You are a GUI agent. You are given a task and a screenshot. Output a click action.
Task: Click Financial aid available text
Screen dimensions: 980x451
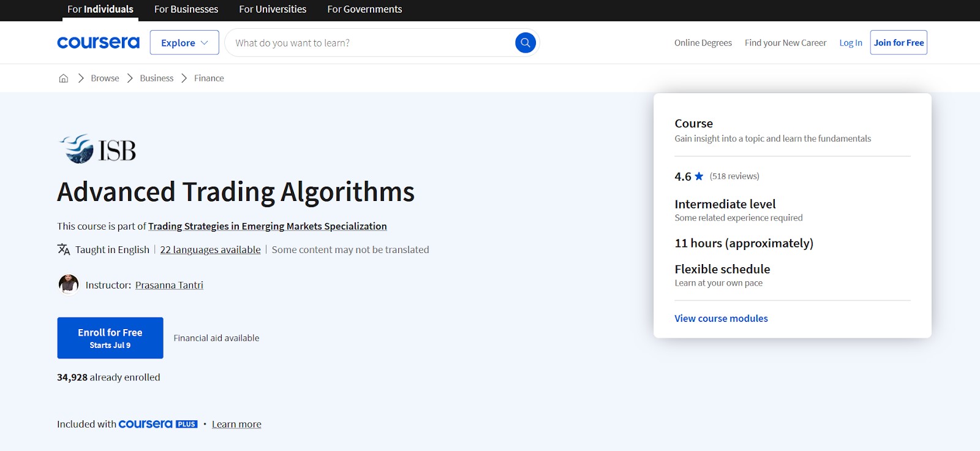point(216,338)
